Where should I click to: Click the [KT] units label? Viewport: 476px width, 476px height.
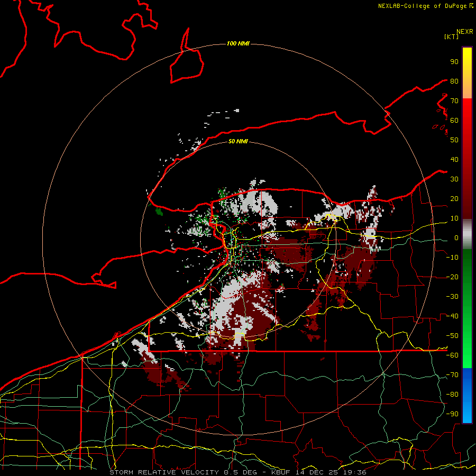point(452,36)
